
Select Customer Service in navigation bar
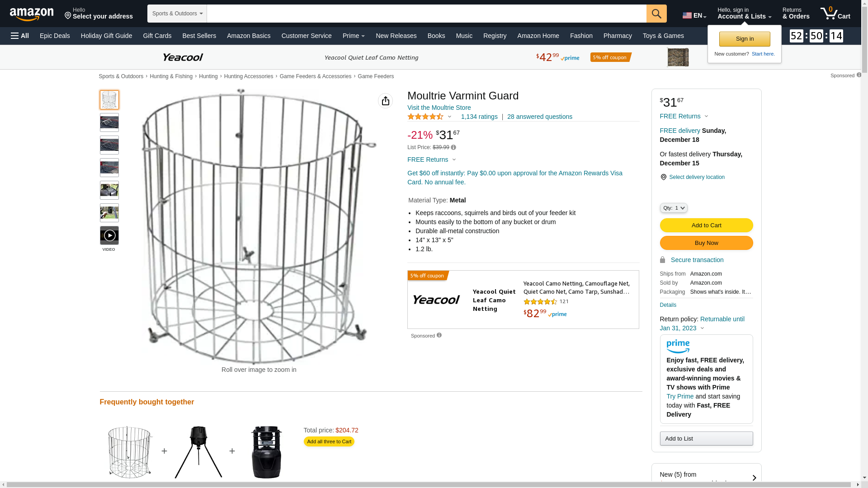(306, 36)
